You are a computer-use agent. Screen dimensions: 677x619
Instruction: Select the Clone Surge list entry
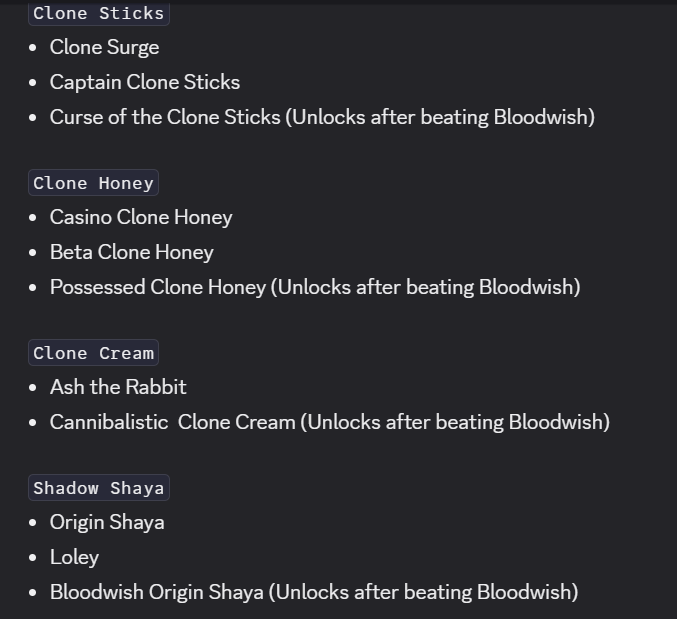[x=104, y=47]
